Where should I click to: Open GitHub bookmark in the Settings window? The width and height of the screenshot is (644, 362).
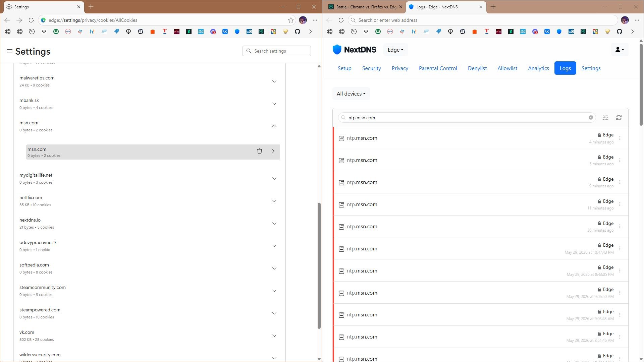tap(298, 32)
